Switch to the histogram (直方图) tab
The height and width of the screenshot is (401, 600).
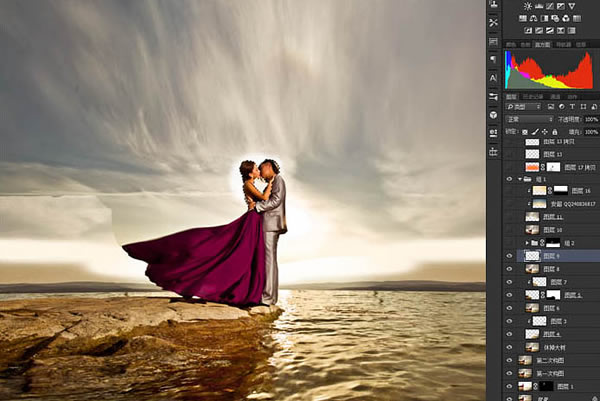pyautogui.click(x=542, y=45)
